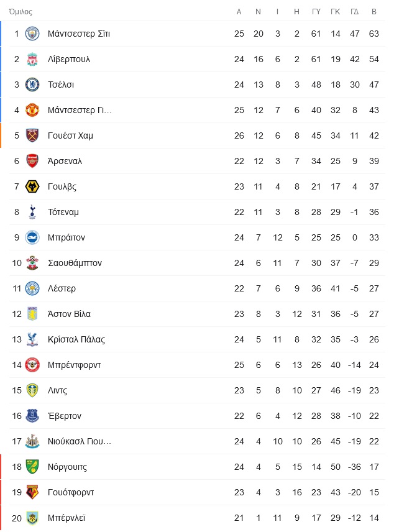The height and width of the screenshot is (532, 394).
Task: Click the Norwich canary crest
Action: (x=32, y=467)
